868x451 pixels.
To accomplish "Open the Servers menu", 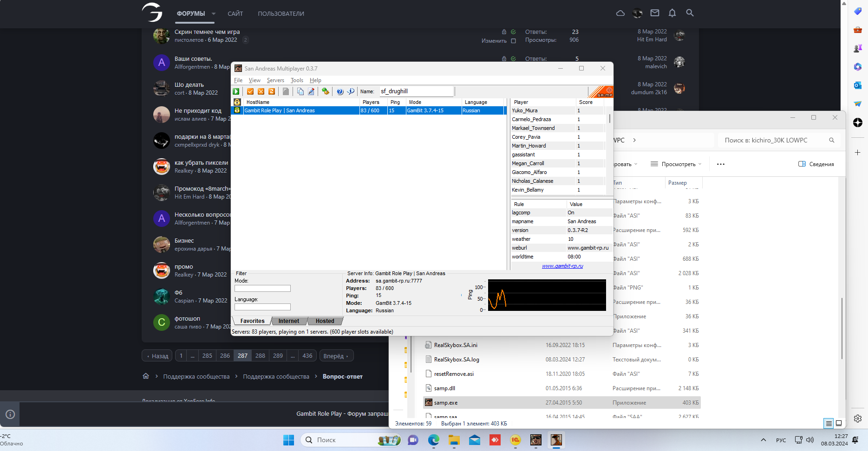I will [x=275, y=80].
